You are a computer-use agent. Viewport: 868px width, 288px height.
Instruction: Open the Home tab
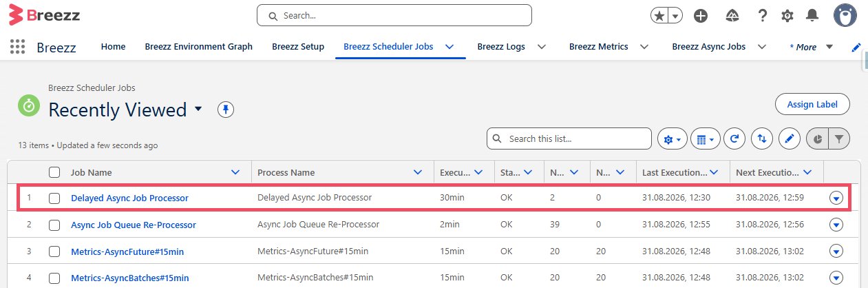click(113, 47)
